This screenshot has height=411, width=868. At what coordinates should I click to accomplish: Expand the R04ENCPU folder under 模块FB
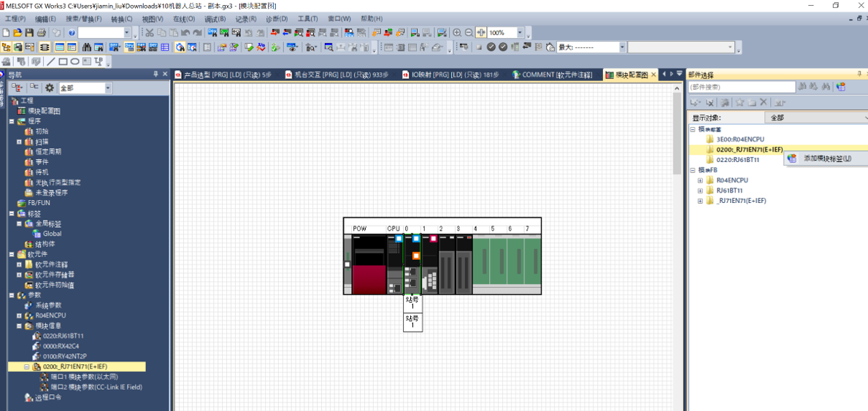pyautogui.click(x=699, y=180)
